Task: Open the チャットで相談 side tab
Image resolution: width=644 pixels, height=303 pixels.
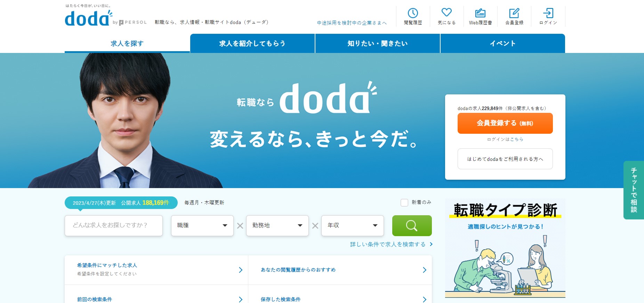Action: [x=634, y=190]
